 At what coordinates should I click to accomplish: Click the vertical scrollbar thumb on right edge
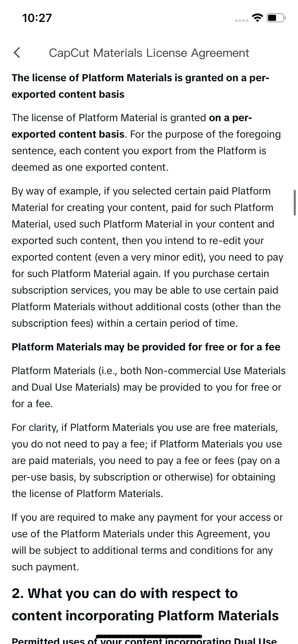pyautogui.click(x=295, y=203)
